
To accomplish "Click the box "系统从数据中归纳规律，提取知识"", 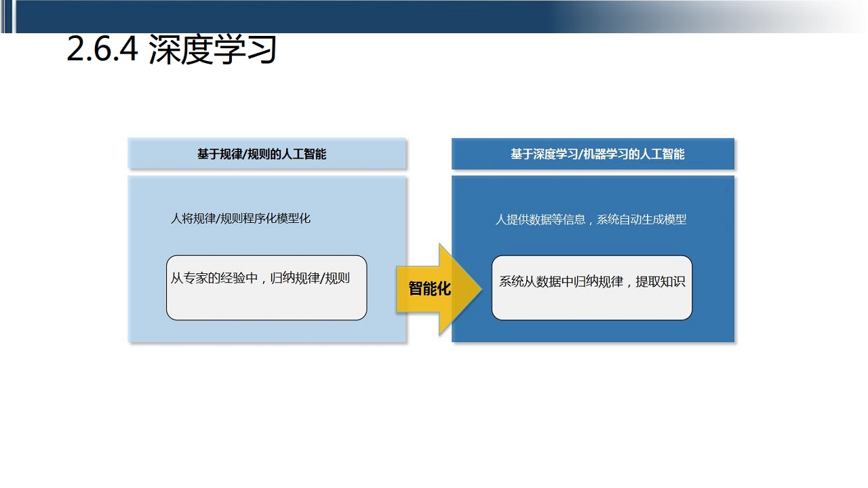I will pyautogui.click(x=592, y=287).
